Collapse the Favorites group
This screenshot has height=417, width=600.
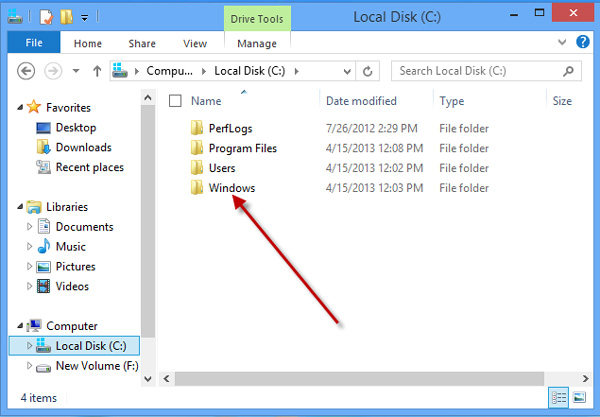20,108
